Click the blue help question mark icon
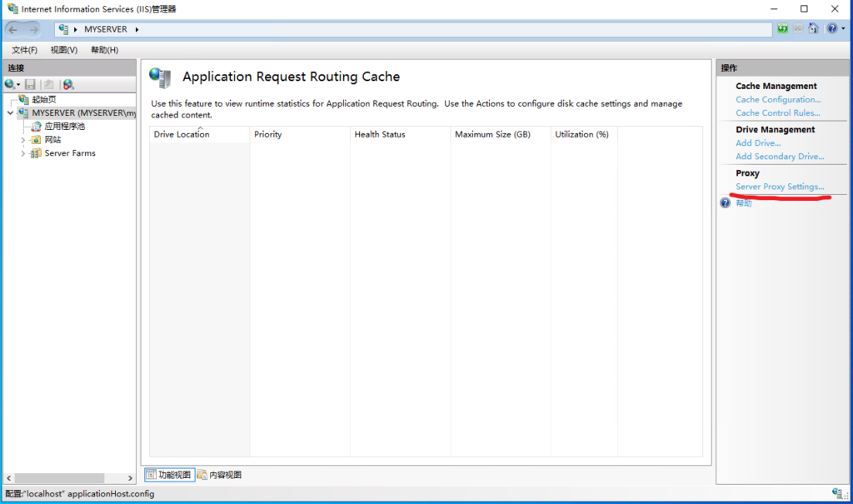 point(832,29)
